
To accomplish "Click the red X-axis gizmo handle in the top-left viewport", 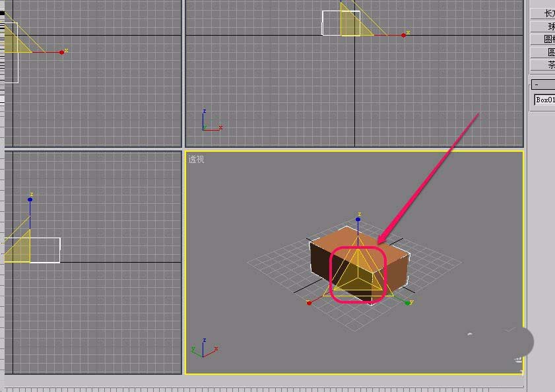I will [61, 52].
